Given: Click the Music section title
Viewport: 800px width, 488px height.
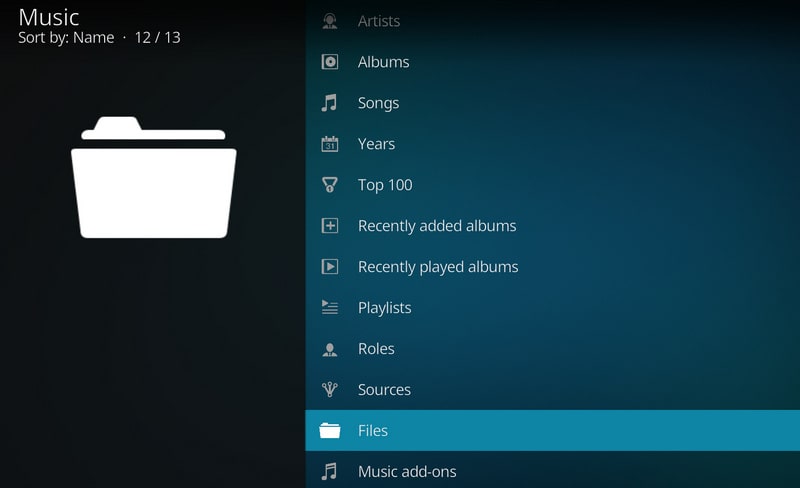Looking at the screenshot, I should point(49,17).
